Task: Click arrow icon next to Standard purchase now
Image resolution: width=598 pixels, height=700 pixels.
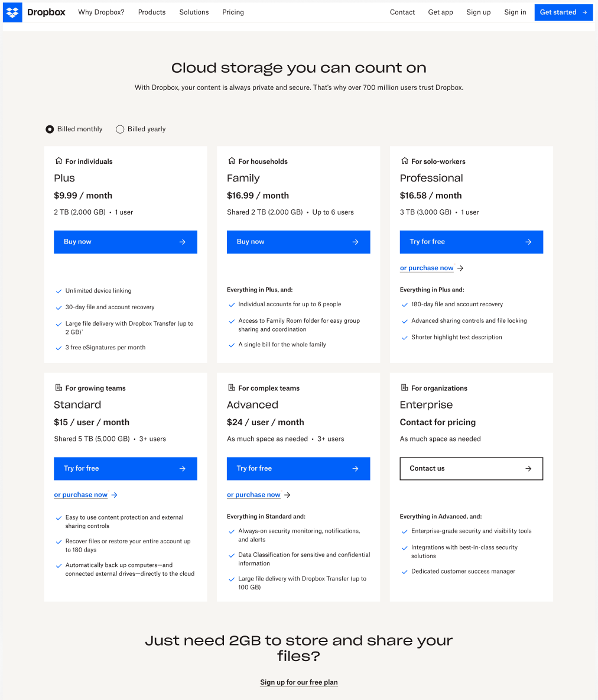Action: pos(114,495)
